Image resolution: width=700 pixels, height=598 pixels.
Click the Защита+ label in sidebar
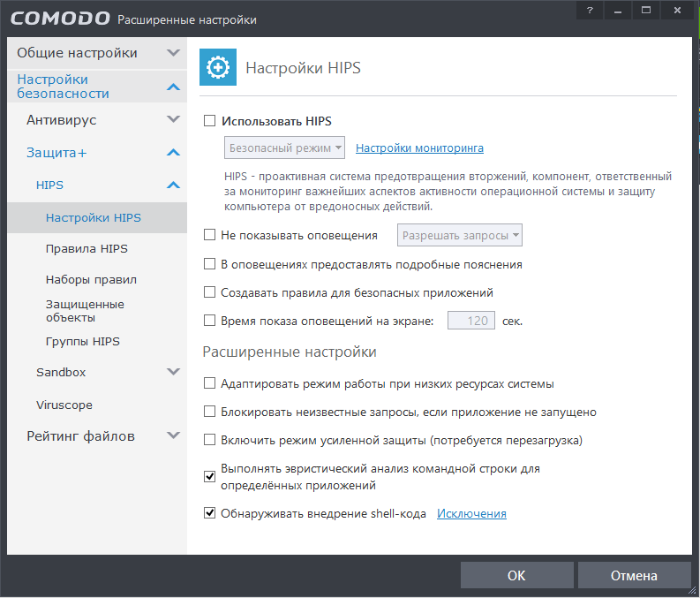56,153
